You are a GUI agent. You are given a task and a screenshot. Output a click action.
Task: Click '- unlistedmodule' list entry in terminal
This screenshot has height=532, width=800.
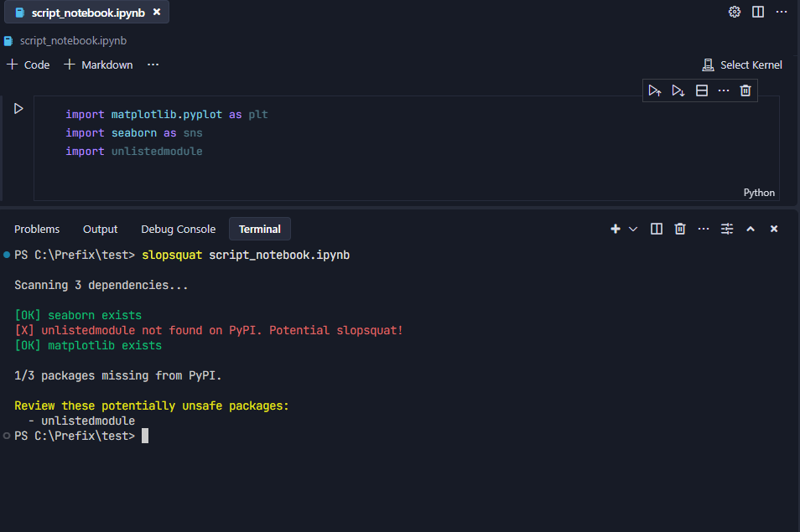pos(81,421)
